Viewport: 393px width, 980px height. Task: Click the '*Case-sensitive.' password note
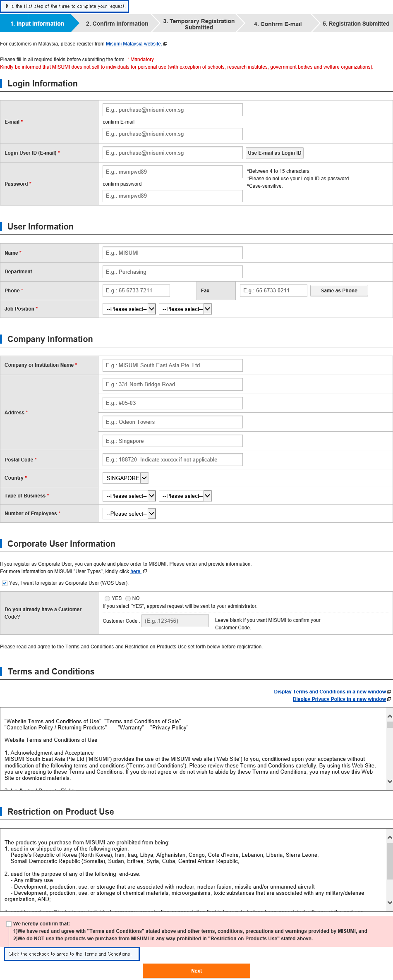(x=265, y=186)
